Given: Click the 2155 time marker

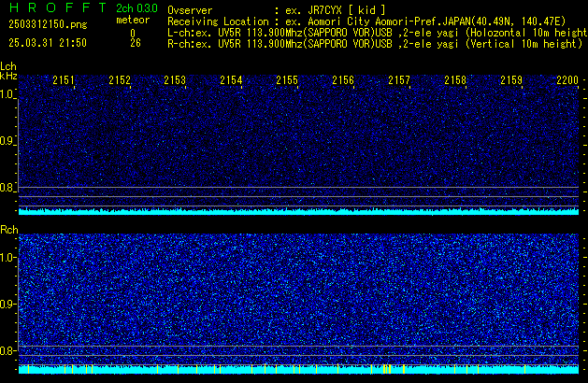Looking at the screenshot, I should click(287, 80).
